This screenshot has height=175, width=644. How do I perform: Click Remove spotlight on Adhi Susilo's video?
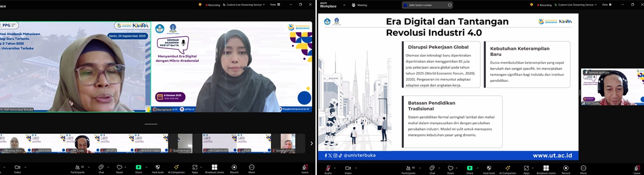598,73
